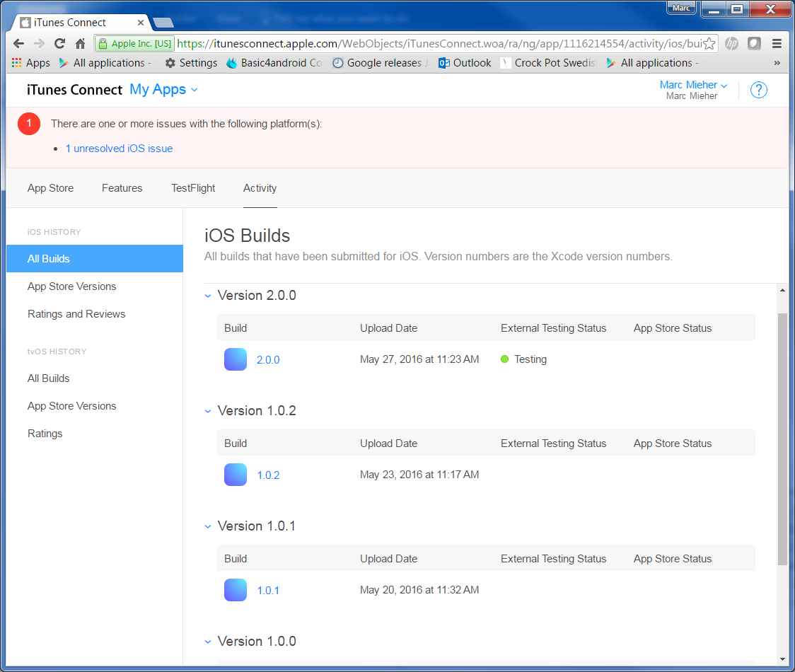
Task: Open the Outlook bookmark
Action: [x=465, y=63]
